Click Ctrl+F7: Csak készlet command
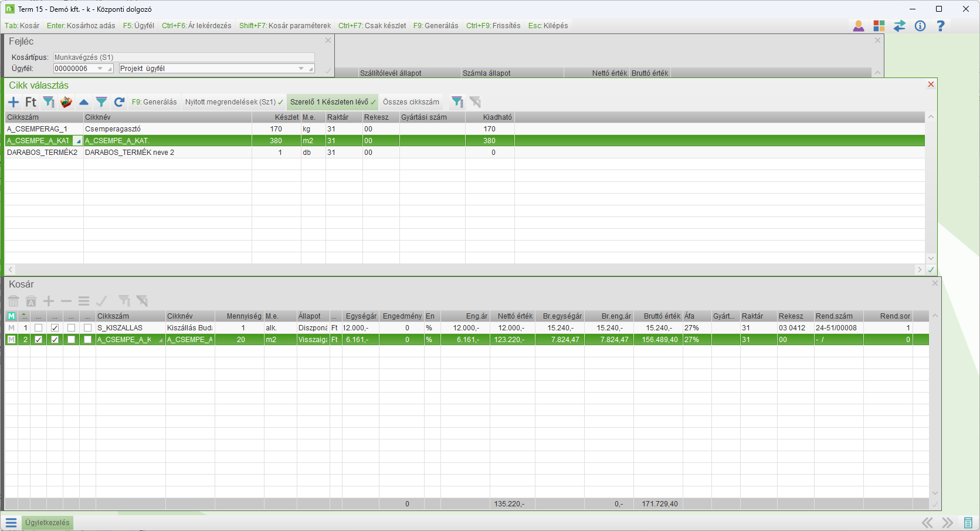Screen dimensions: 980x531 372,26
